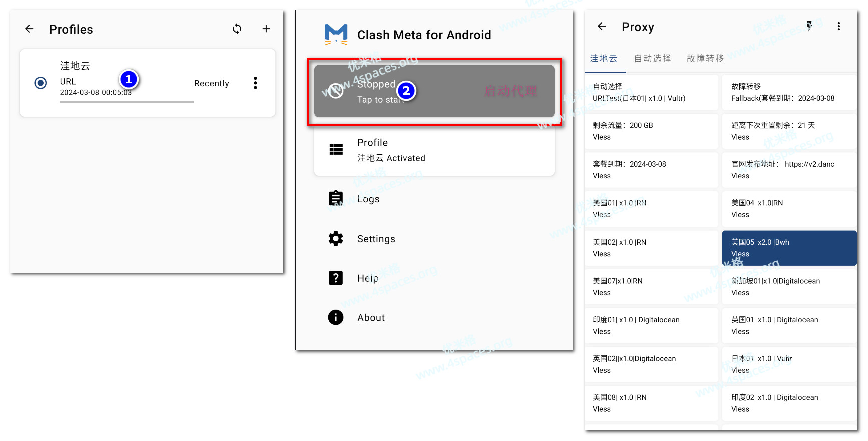Open Profile 洼地云 Activated entry
This screenshot has width=868, height=441.
[x=434, y=150]
